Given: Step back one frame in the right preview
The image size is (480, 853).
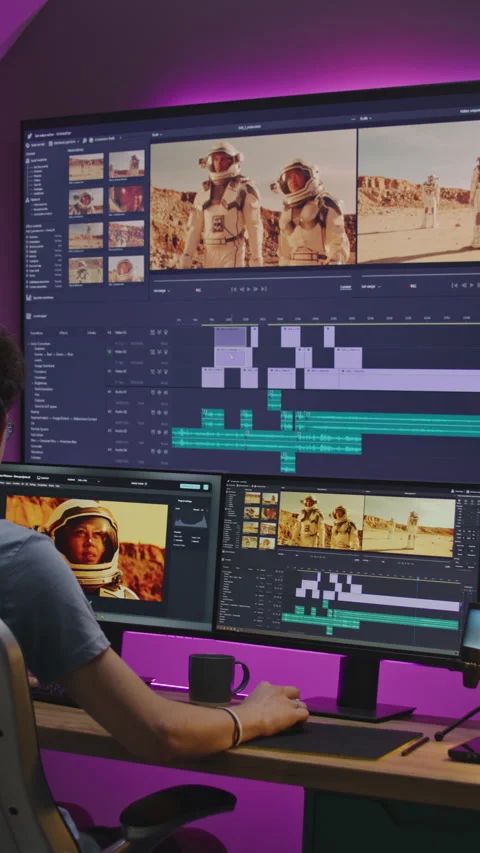Looking at the screenshot, I should pyautogui.click(x=464, y=285).
